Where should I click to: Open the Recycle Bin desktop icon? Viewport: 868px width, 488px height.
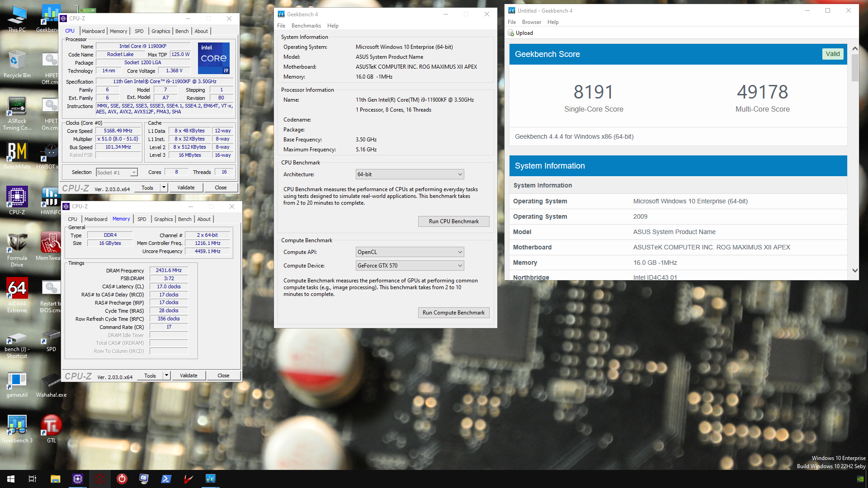point(17,65)
